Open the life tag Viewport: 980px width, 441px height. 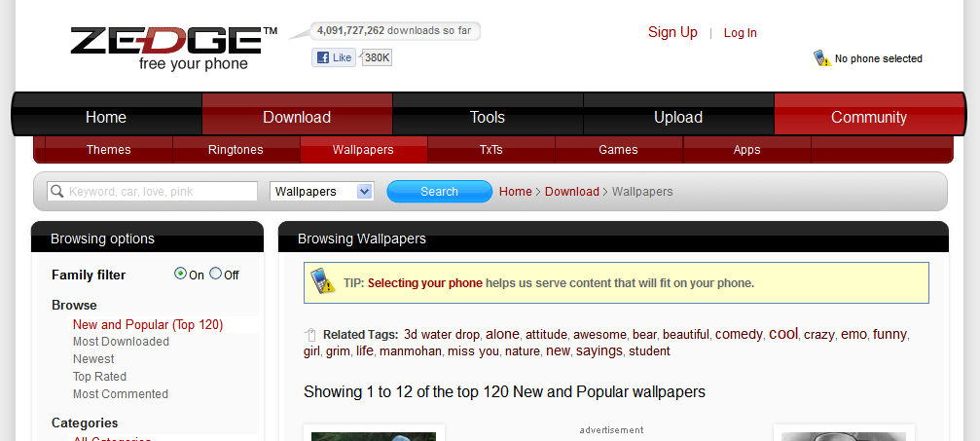pos(364,350)
